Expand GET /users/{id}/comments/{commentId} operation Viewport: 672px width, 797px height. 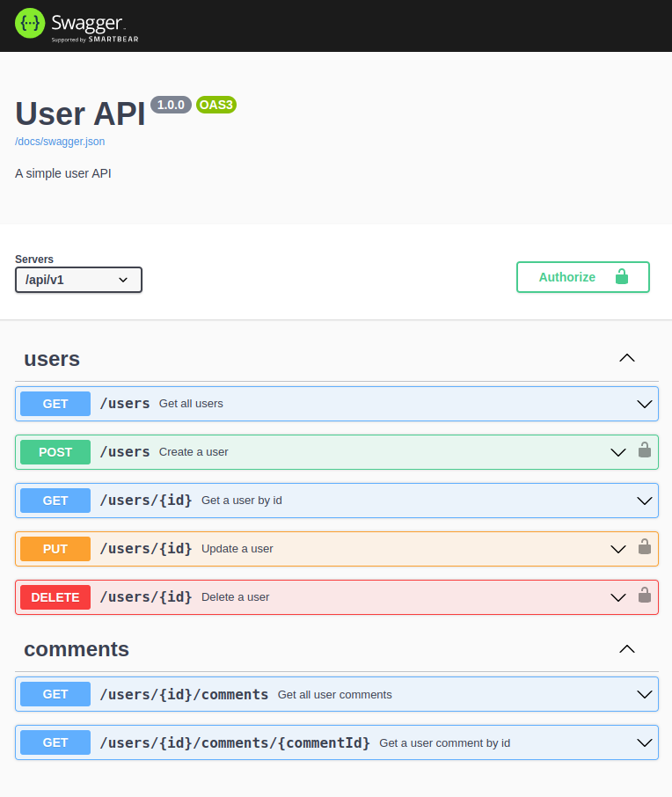click(x=643, y=742)
